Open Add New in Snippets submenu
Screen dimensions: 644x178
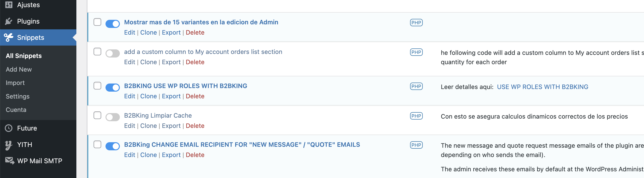pyautogui.click(x=19, y=69)
